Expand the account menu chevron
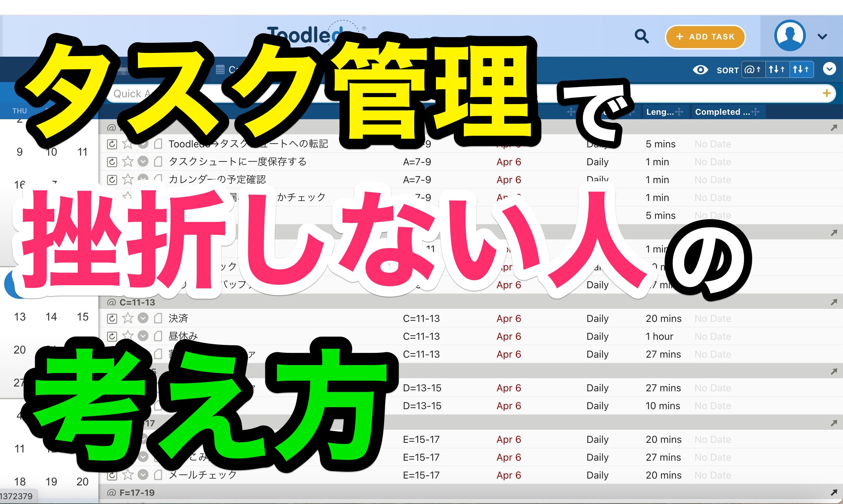This screenshot has height=504, width=843. point(822,36)
